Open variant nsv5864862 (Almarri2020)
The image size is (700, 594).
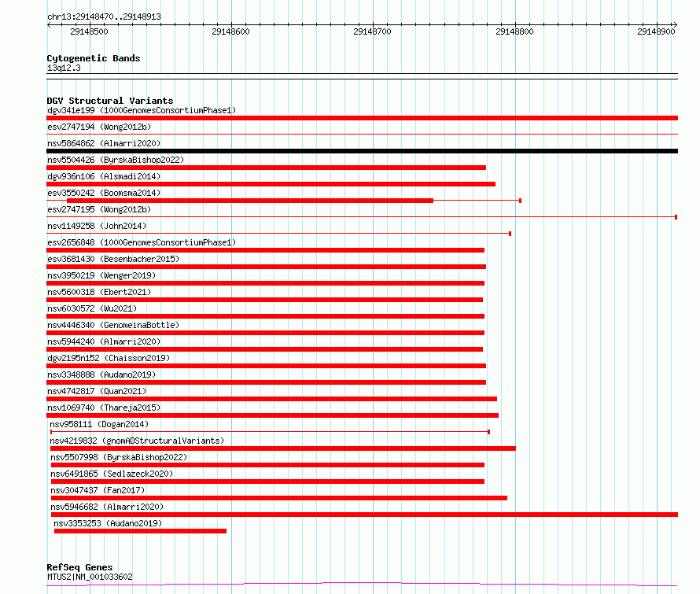click(x=104, y=143)
